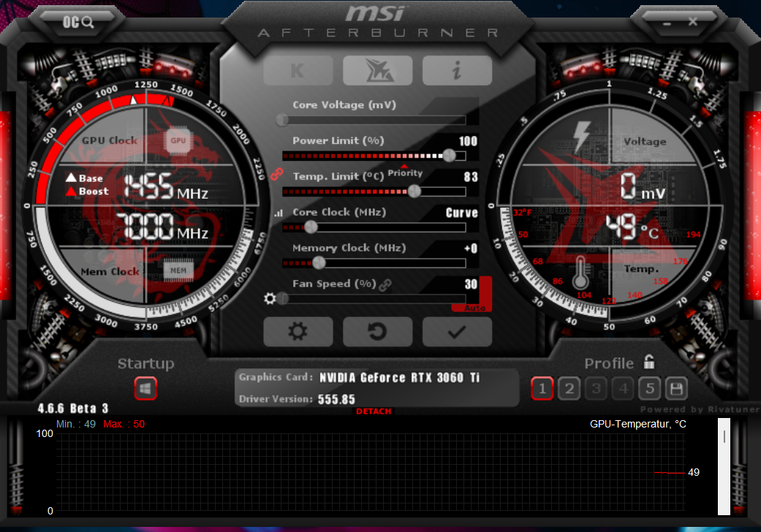Close the Afterburner window

[x=693, y=21]
